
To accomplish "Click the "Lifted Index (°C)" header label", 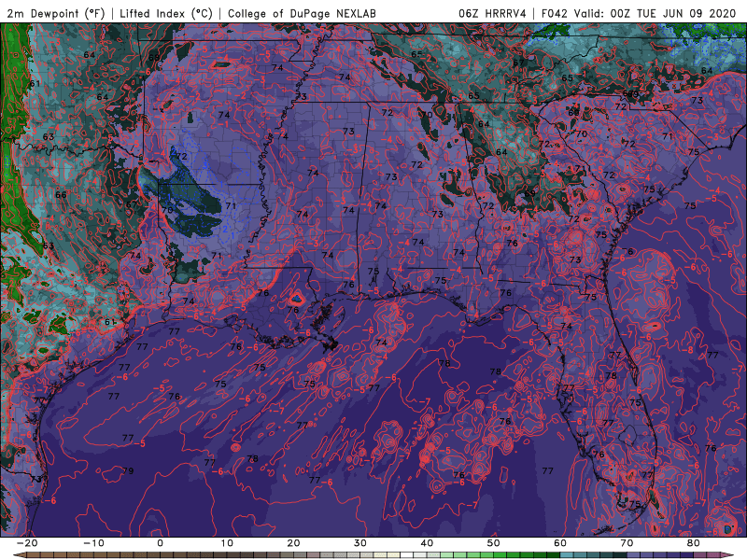I will click(x=166, y=13).
